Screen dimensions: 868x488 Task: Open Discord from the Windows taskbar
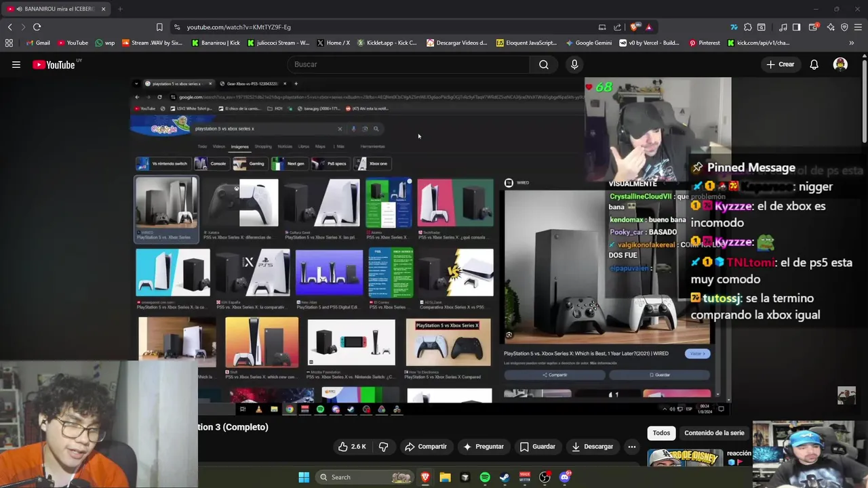click(x=565, y=477)
